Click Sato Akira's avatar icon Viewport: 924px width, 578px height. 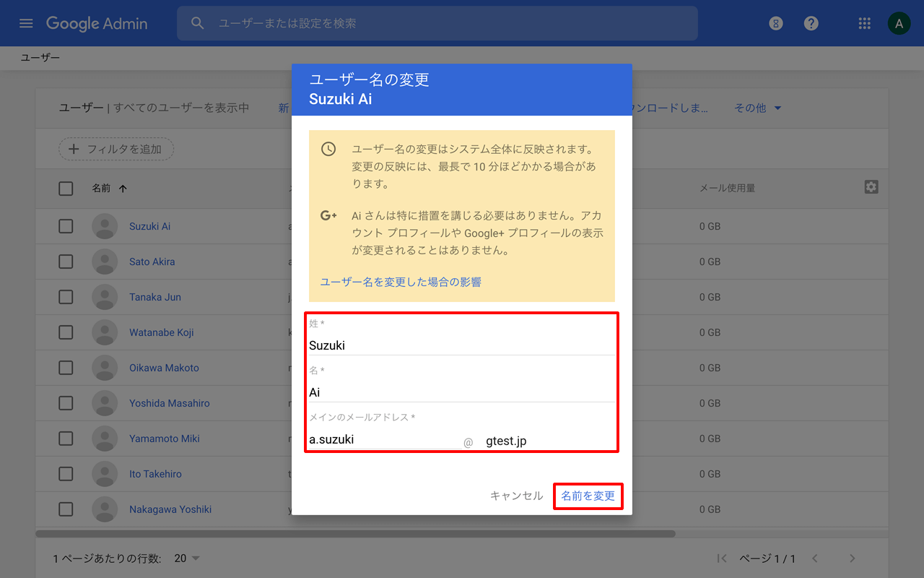click(x=105, y=262)
